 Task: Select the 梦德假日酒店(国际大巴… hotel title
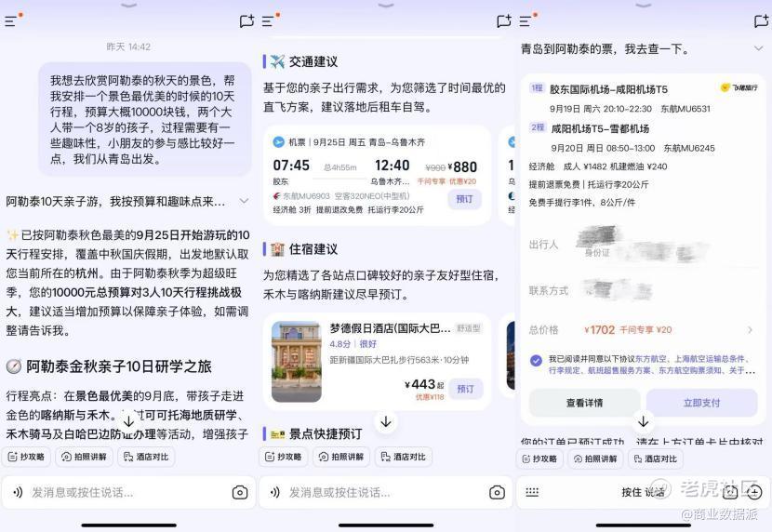click(x=390, y=328)
